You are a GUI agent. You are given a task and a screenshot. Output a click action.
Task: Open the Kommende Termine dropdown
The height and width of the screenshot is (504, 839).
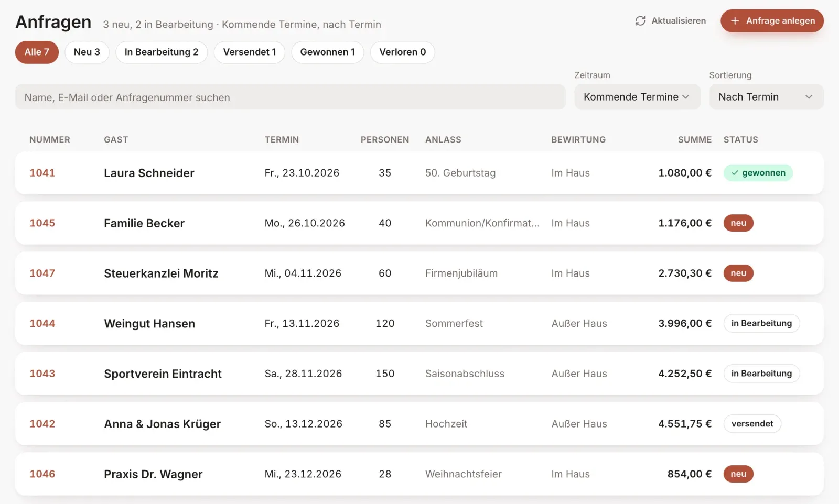637,97
